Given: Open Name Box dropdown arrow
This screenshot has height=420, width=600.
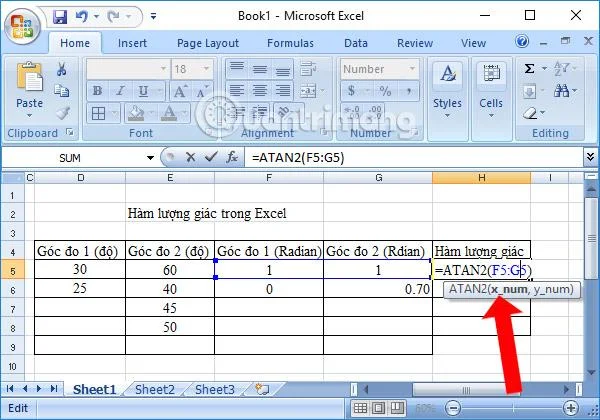Looking at the screenshot, I should (x=150, y=158).
